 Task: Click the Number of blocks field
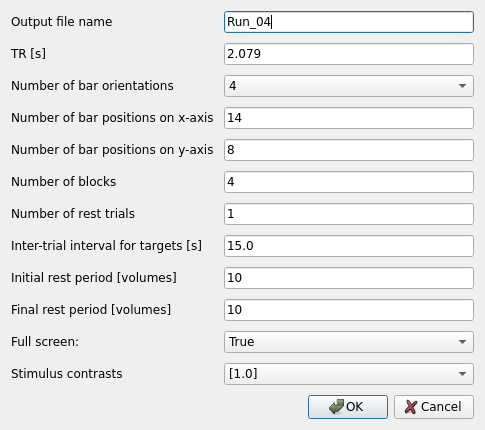coord(349,182)
